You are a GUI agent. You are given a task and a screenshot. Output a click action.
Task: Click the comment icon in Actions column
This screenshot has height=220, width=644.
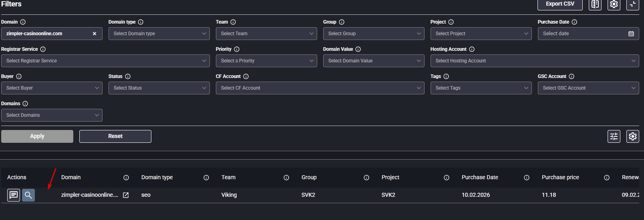14,195
